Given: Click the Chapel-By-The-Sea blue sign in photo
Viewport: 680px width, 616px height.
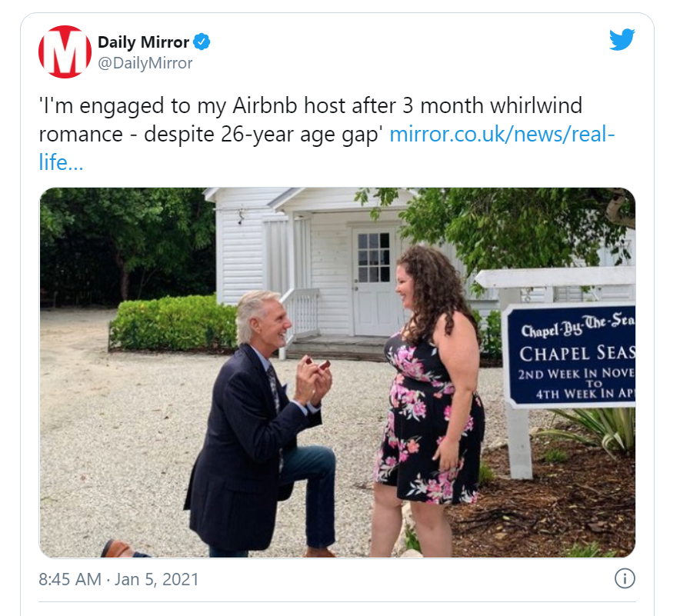Looking at the screenshot, I should [570, 356].
